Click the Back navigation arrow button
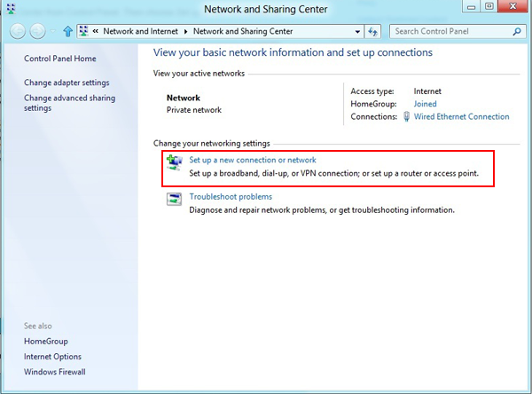532x394 pixels. click(18, 31)
